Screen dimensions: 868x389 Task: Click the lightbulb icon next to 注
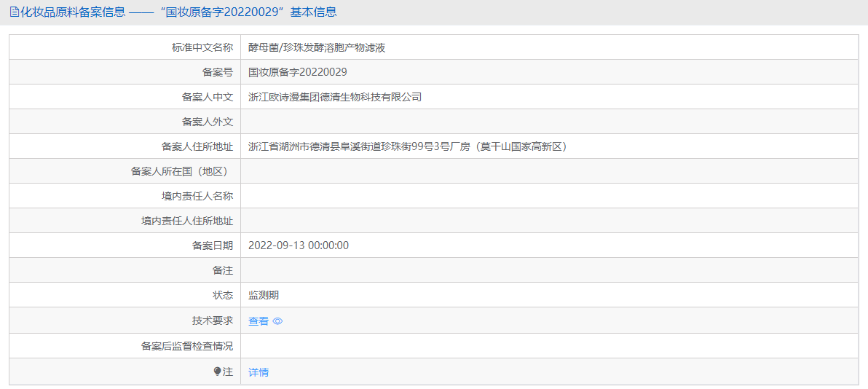click(x=217, y=372)
